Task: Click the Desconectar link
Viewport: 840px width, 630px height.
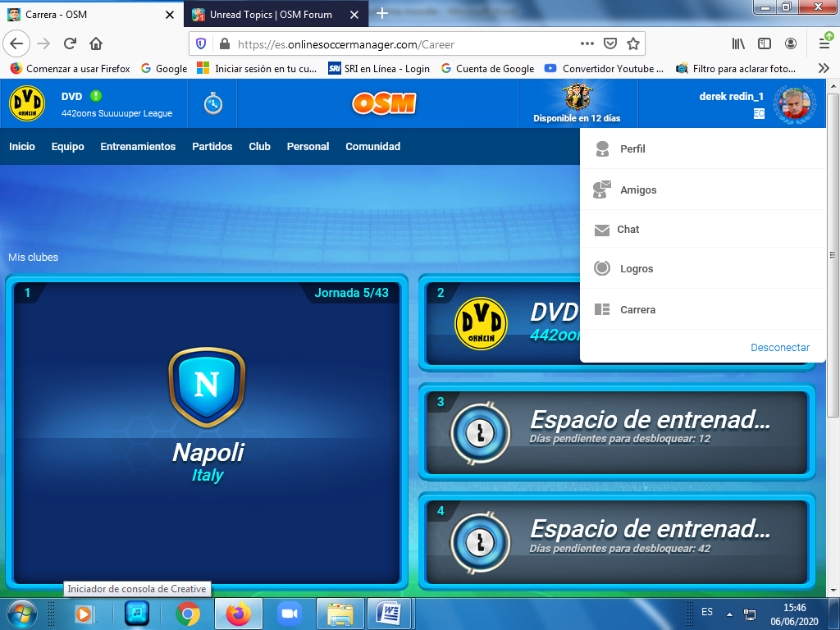Action: click(x=779, y=347)
